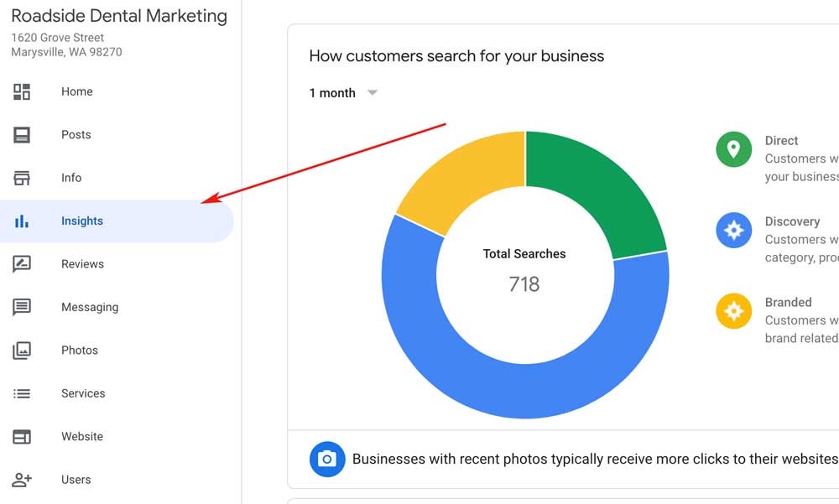Click the Roadside Dental Marketing business name
The width and height of the screenshot is (839, 504).
(x=119, y=16)
